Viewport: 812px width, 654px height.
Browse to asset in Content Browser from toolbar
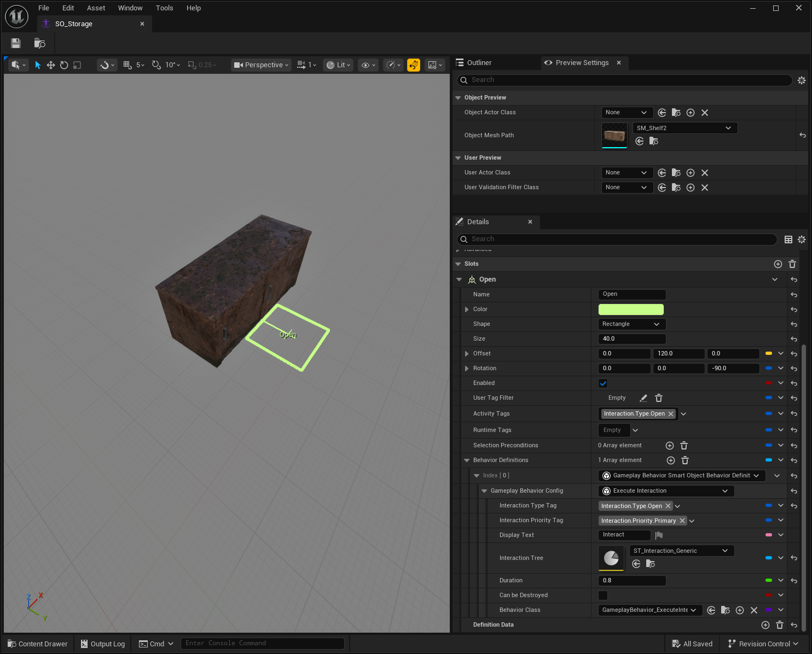(x=39, y=43)
